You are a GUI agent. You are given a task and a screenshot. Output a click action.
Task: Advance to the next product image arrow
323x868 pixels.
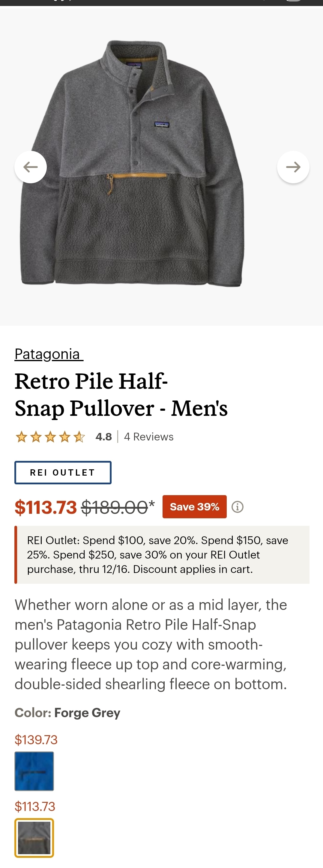tap(293, 167)
